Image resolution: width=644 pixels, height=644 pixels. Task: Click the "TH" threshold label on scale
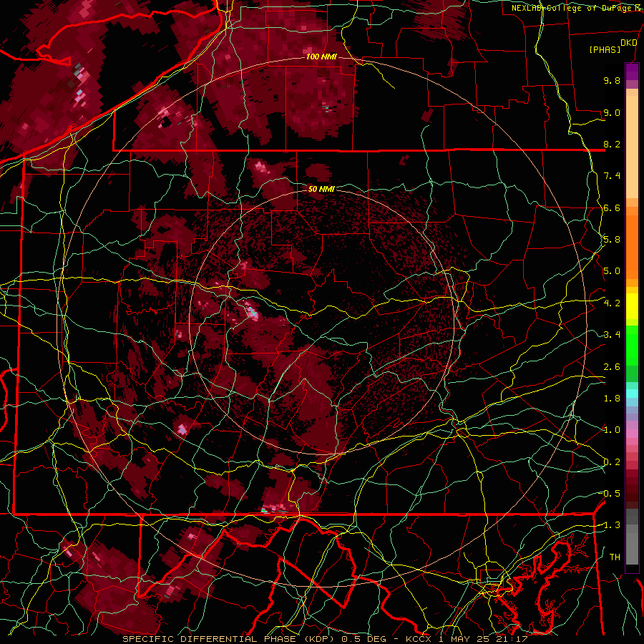[615, 557]
